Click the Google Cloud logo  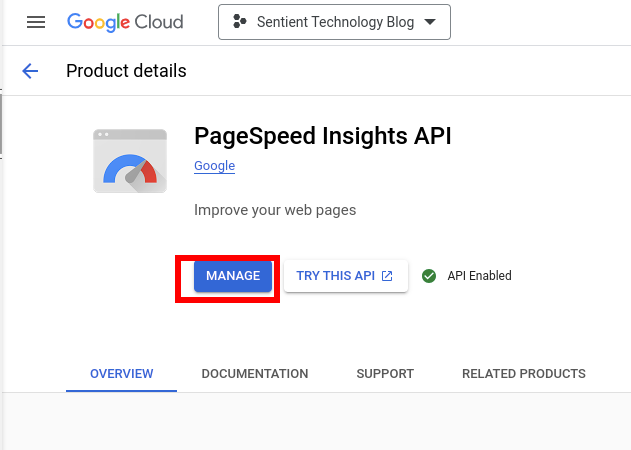[125, 22]
